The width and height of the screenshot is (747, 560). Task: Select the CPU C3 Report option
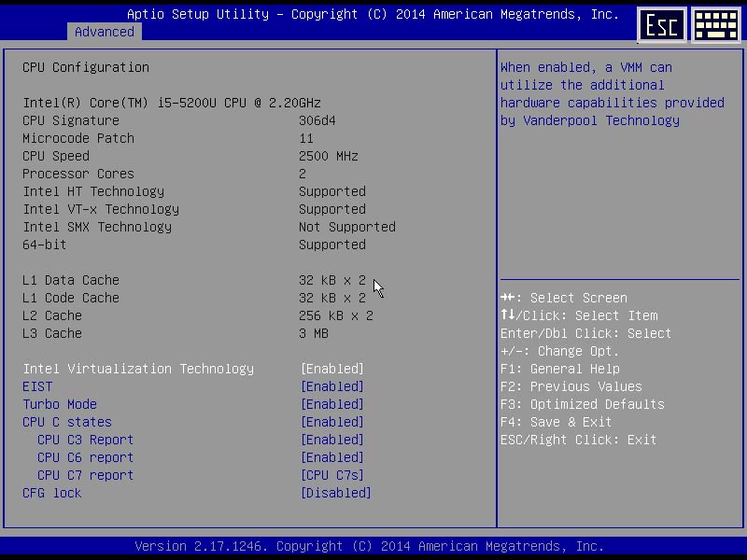(x=85, y=440)
